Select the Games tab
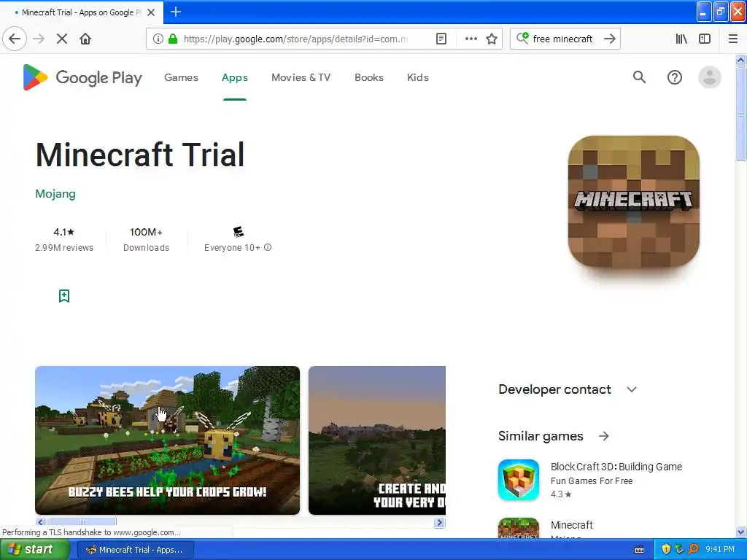This screenshot has height=560, width=747. click(181, 77)
